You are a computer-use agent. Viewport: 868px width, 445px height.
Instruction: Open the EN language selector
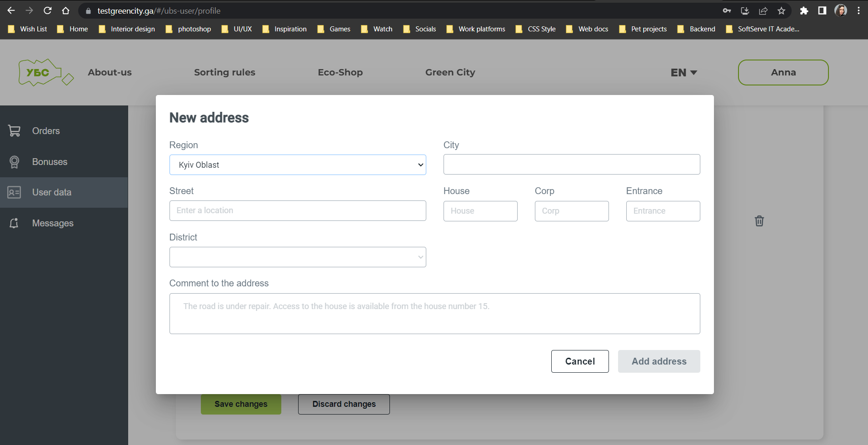tap(683, 72)
